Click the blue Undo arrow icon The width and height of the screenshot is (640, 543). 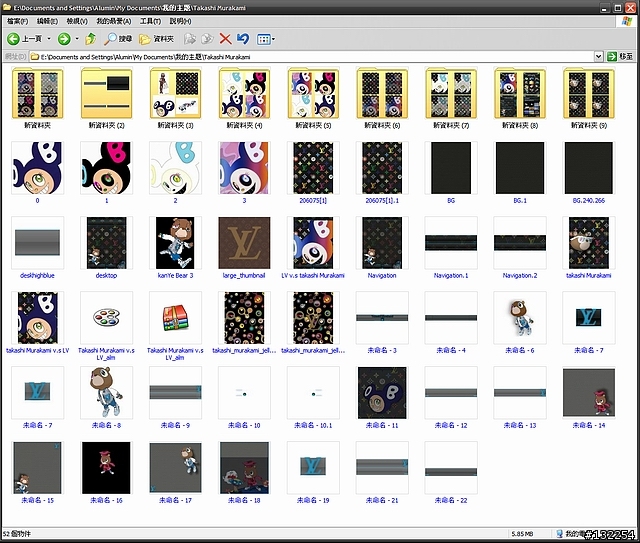pos(242,39)
